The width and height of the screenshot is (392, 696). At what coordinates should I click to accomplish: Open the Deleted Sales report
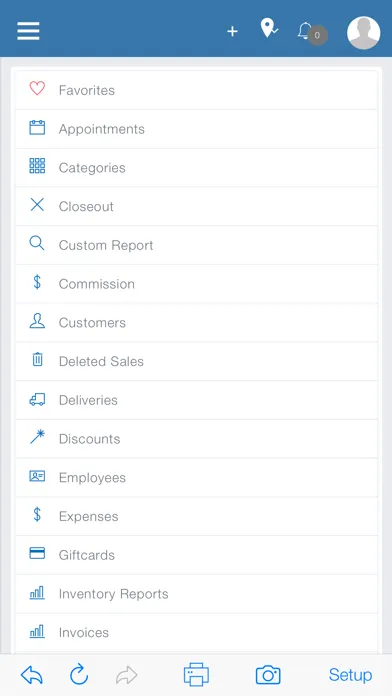(x=197, y=361)
